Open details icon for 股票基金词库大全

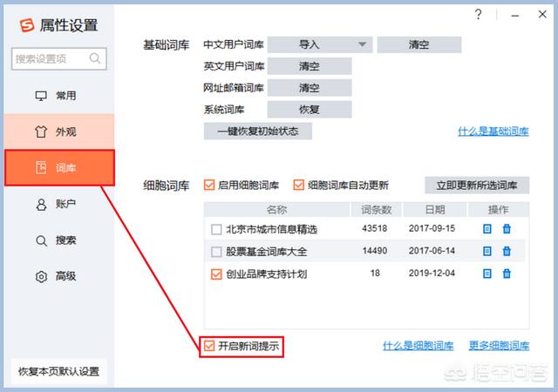[x=487, y=252]
